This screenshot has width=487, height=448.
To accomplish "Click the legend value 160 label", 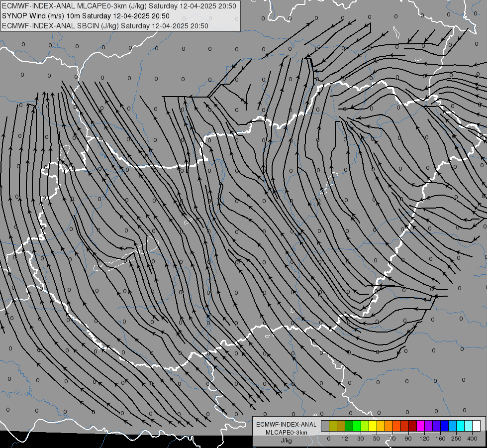I will click(x=440, y=439).
